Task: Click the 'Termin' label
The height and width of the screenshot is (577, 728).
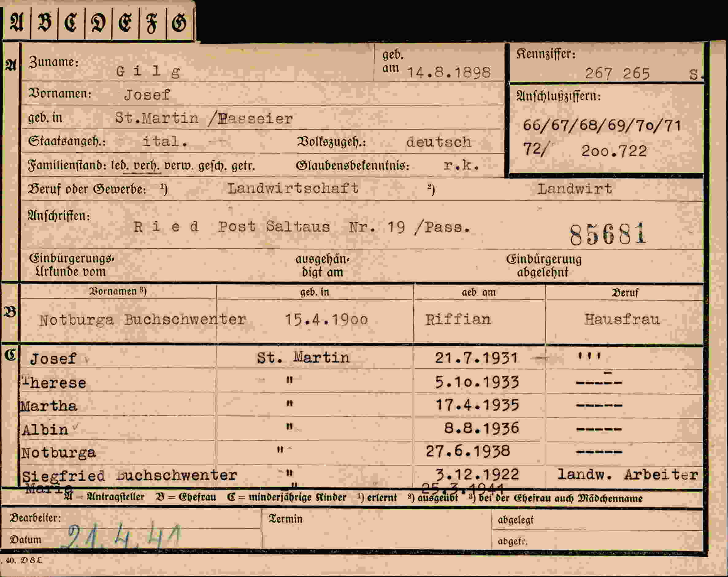Action: coord(286,519)
